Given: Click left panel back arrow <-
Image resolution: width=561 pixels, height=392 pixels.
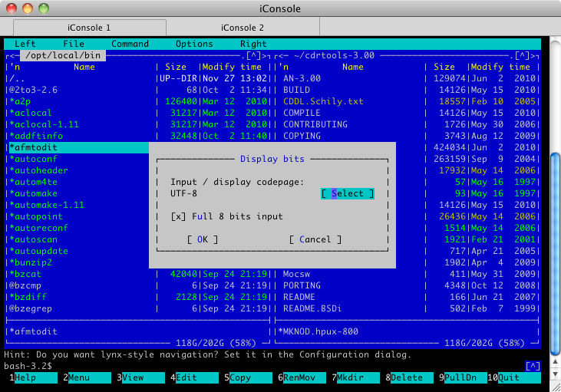Looking at the screenshot, I should [x=12, y=55].
